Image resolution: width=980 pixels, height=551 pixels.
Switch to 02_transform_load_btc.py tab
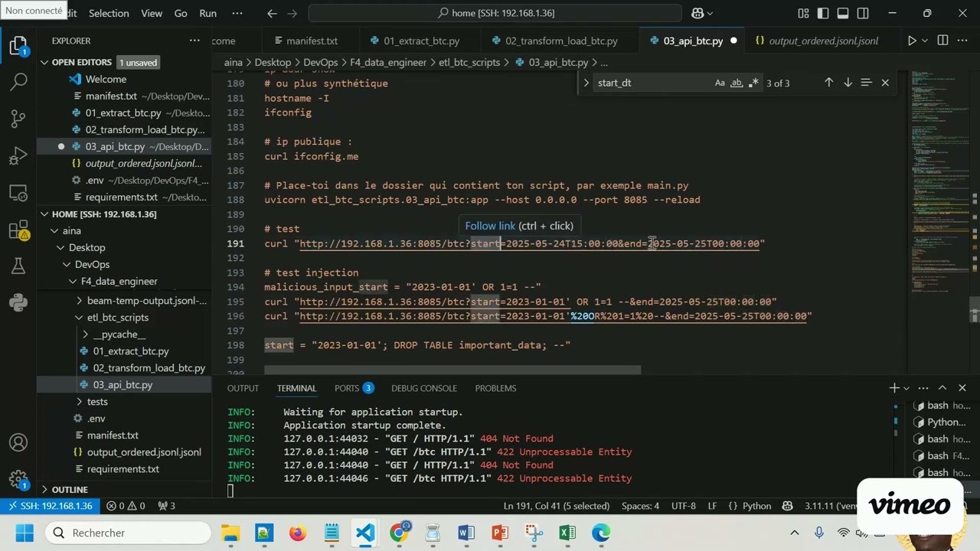560,41
